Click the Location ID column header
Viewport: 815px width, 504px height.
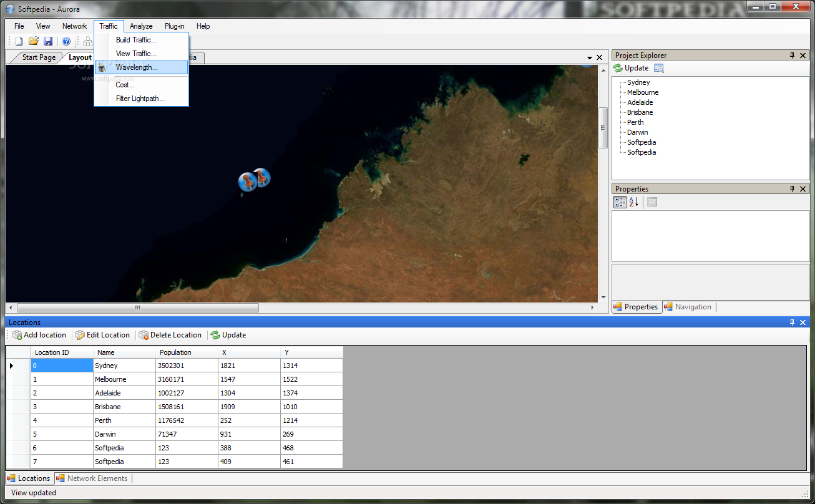click(x=62, y=352)
